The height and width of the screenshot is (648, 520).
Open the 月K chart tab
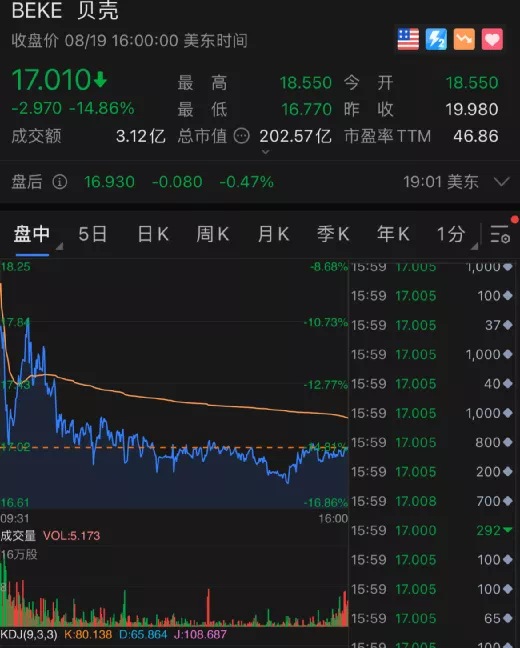pos(273,234)
